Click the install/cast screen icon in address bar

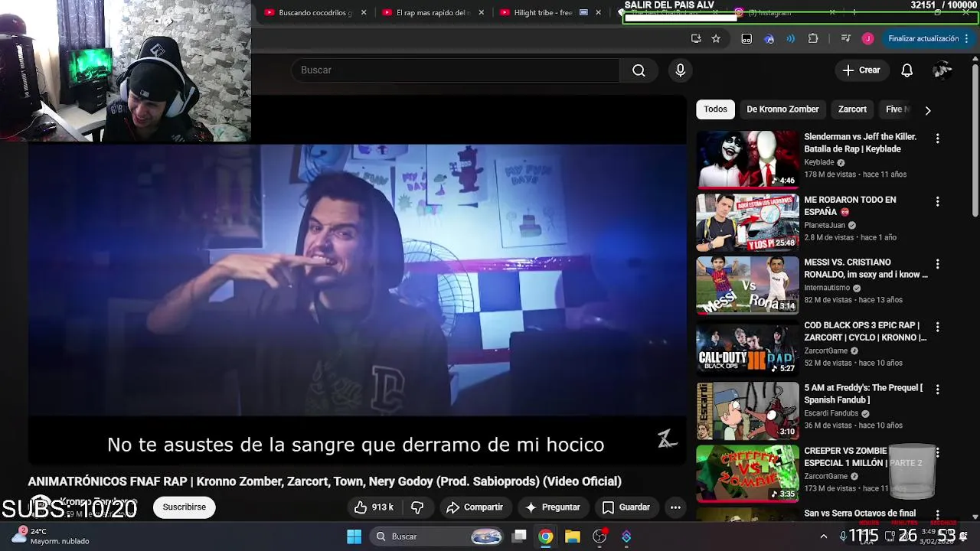(x=696, y=39)
